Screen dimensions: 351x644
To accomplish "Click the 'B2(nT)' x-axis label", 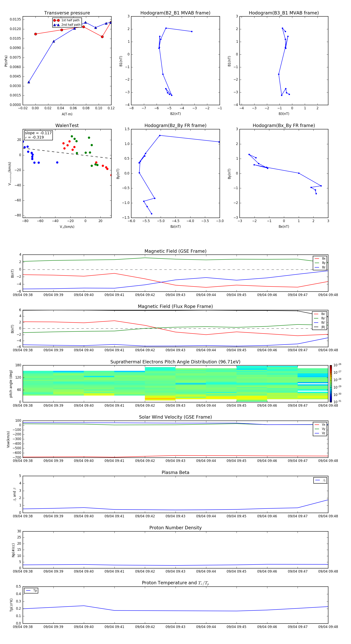I will 175,114.
